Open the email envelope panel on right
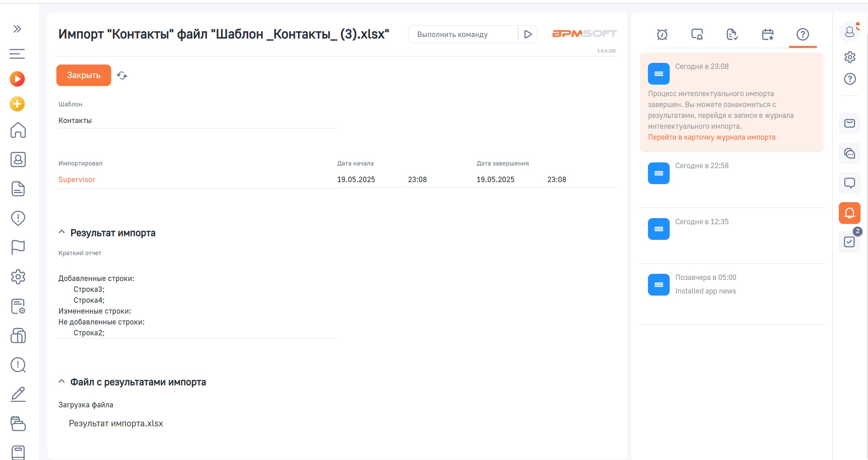This screenshot has width=868, height=460. click(x=849, y=123)
